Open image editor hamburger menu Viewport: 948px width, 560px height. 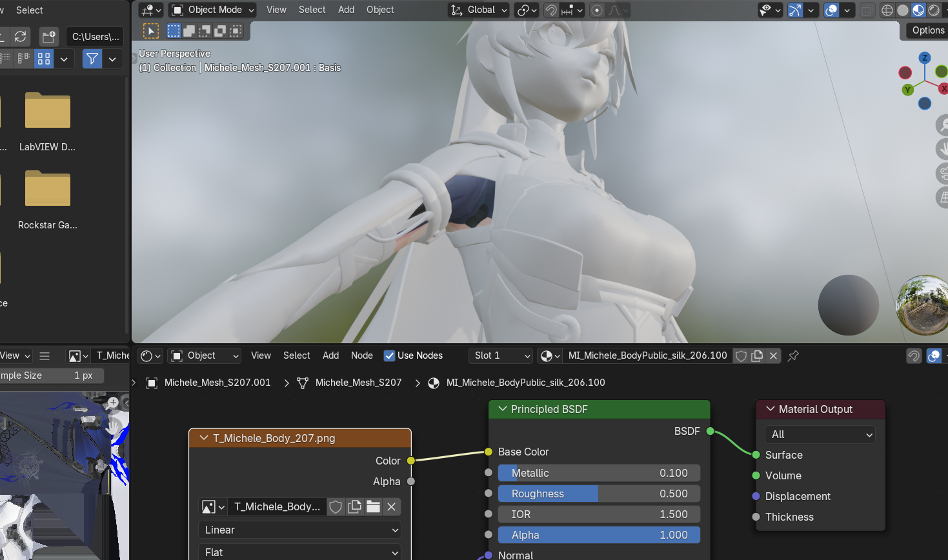point(45,355)
